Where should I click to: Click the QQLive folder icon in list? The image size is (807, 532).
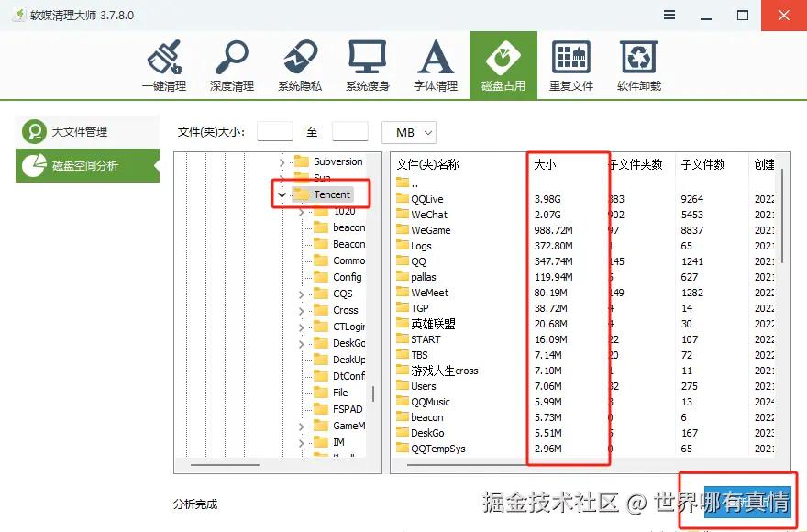[x=402, y=198]
